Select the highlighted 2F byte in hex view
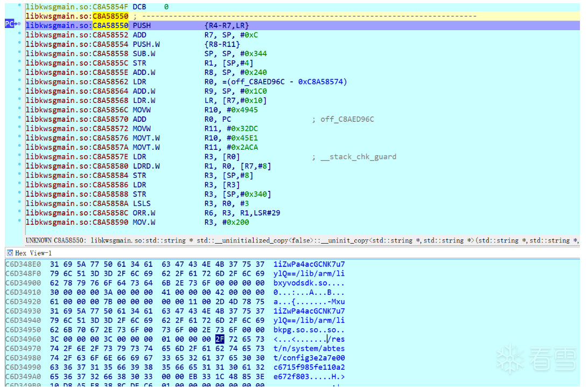The height and width of the screenshot is (387, 588). click(220, 340)
